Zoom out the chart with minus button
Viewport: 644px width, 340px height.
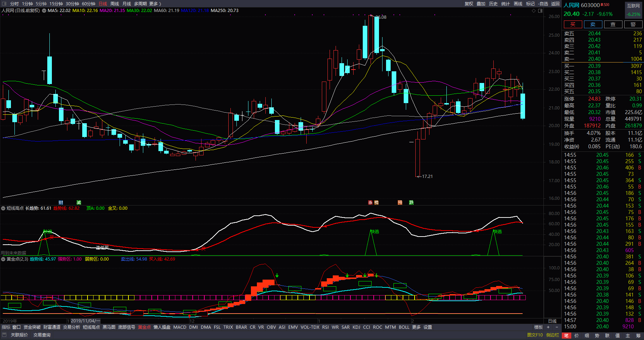555,327
